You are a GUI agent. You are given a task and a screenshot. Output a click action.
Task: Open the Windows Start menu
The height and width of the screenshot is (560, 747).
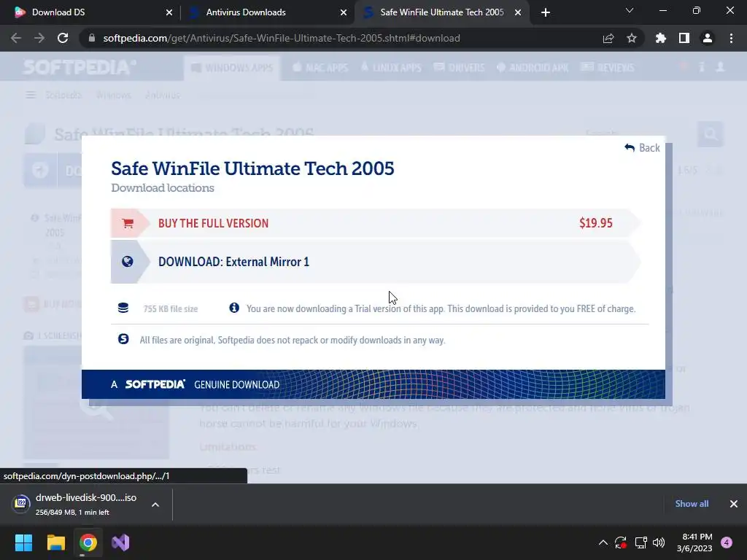pyautogui.click(x=23, y=542)
